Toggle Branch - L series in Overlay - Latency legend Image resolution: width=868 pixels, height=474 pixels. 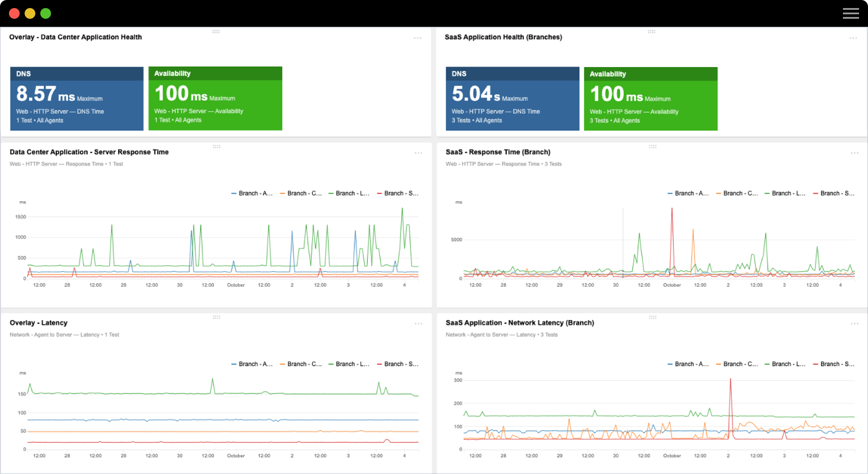pos(349,364)
